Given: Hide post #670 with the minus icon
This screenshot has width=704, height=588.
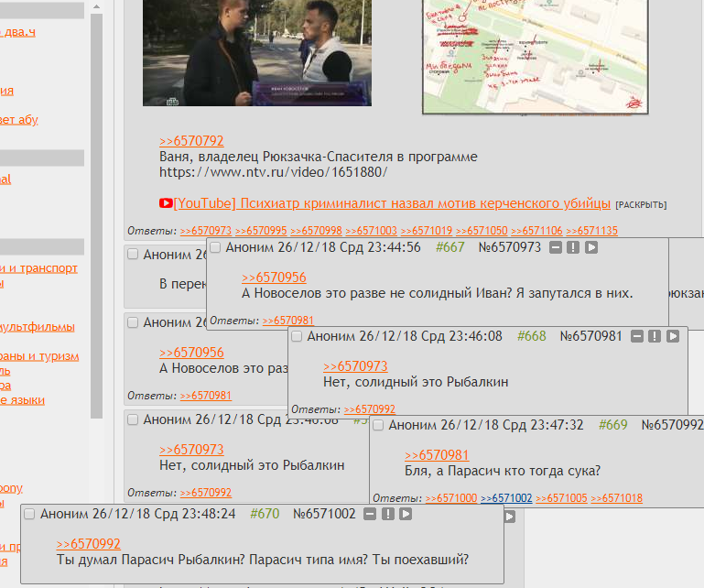Looking at the screenshot, I should pyautogui.click(x=370, y=514).
